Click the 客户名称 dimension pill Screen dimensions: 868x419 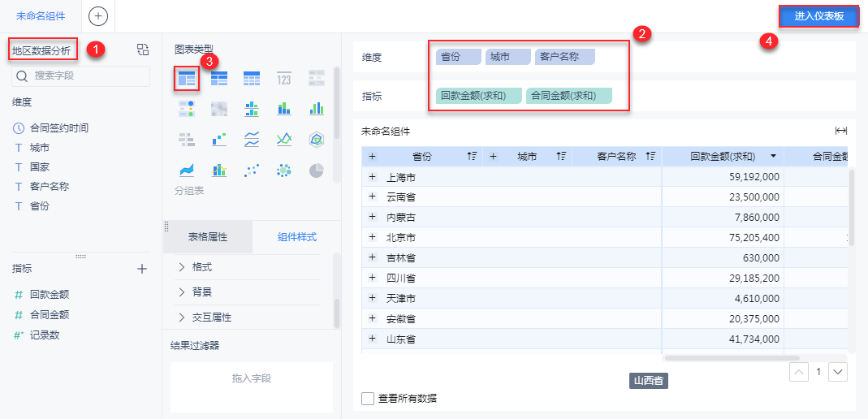tap(564, 57)
